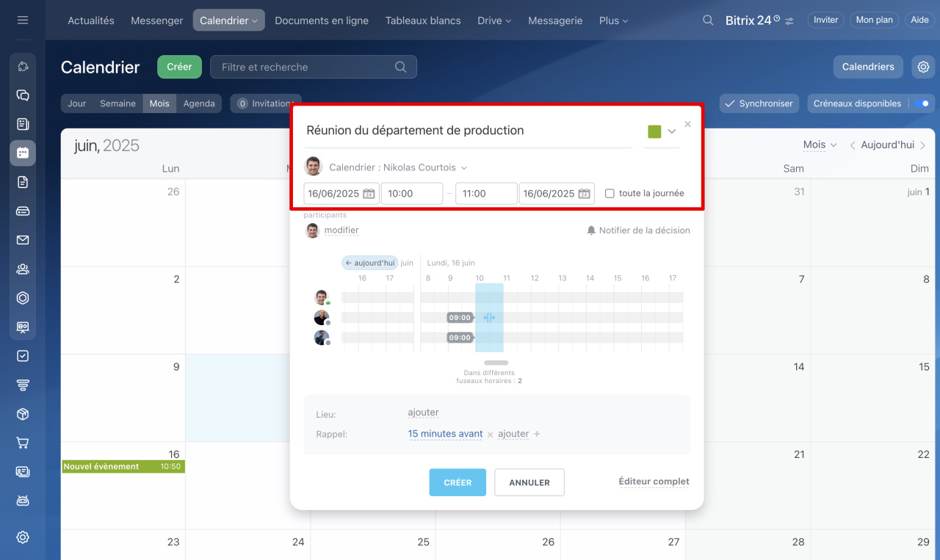Open the Mois view dropdown at right
Viewport: 940px width, 560px height.
pos(820,145)
